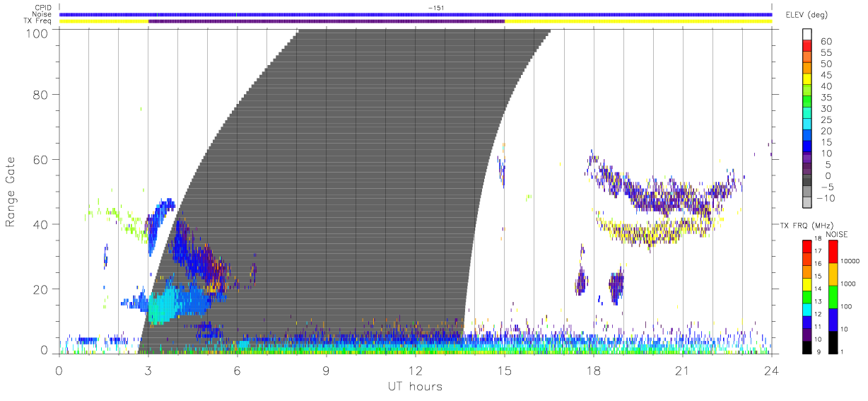Viewport: 868px width, 401px height.
Task: Pick the red swatch in NOISE scale
Action: click(833, 252)
